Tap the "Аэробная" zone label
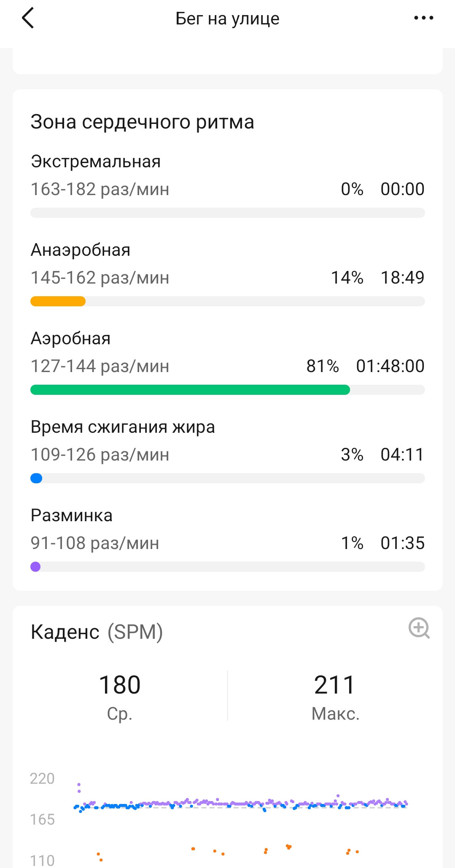The image size is (455, 868). click(70, 338)
